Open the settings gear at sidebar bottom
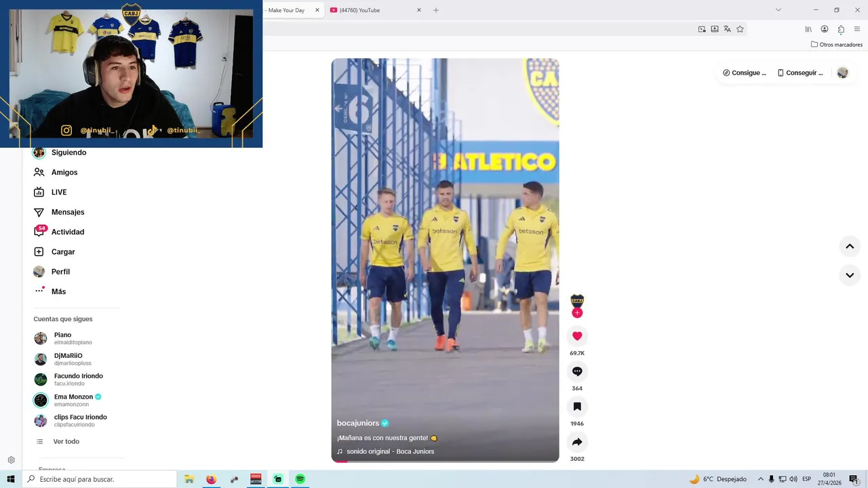The image size is (868, 488). pyautogui.click(x=11, y=460)
